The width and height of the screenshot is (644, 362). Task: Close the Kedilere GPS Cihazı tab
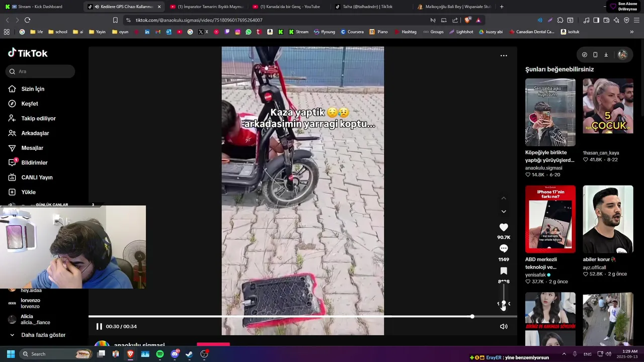coord(159,7)
